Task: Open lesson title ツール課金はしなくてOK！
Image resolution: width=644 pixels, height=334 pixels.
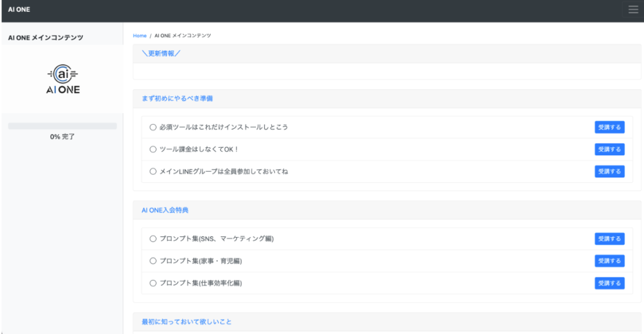Action: point(199,150)
